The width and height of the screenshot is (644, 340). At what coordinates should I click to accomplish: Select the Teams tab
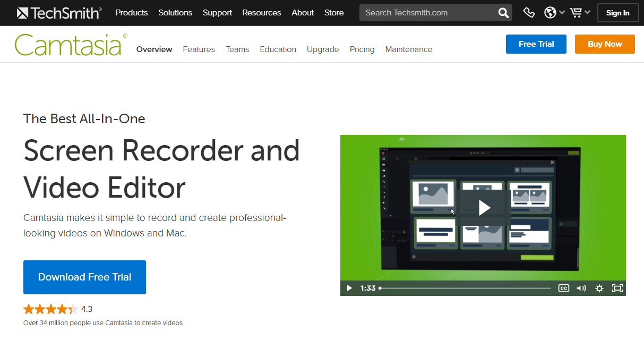pos(237,49)
